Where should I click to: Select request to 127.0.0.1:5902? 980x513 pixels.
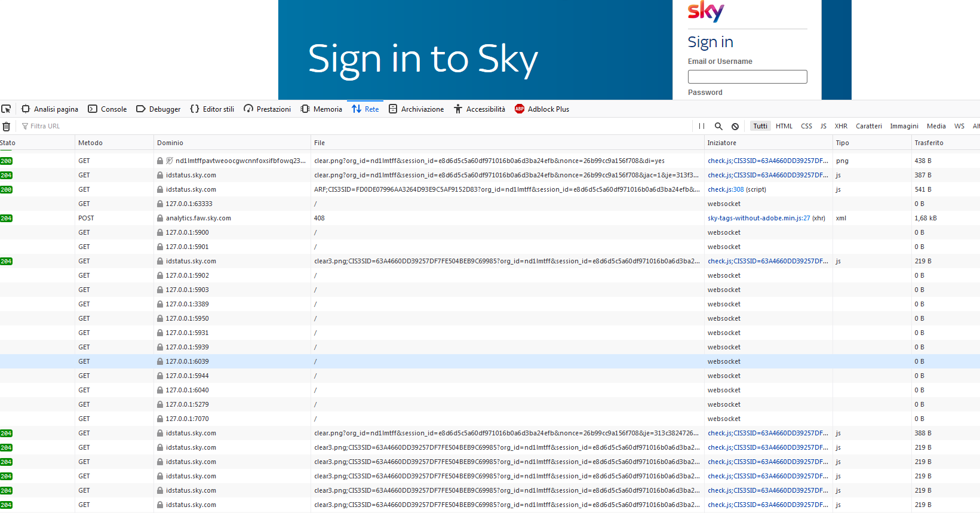490,275
